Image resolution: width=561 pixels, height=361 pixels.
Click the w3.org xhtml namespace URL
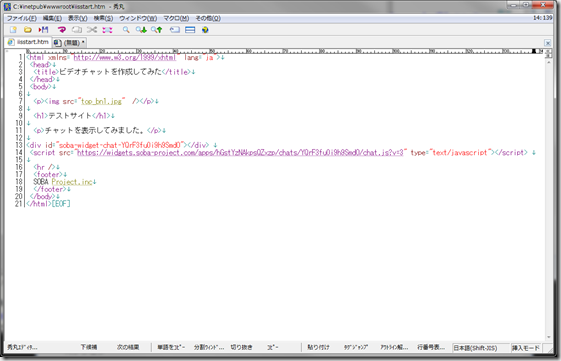(125, 57)
